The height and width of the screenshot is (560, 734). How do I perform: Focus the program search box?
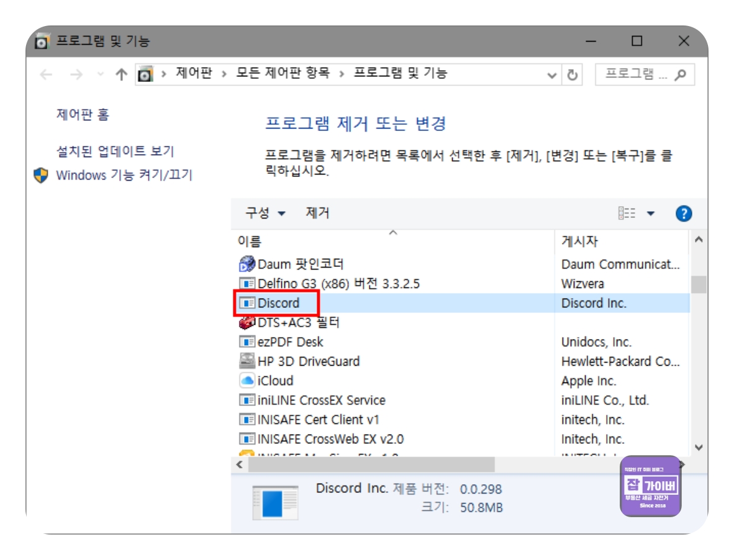click(645, 75)
